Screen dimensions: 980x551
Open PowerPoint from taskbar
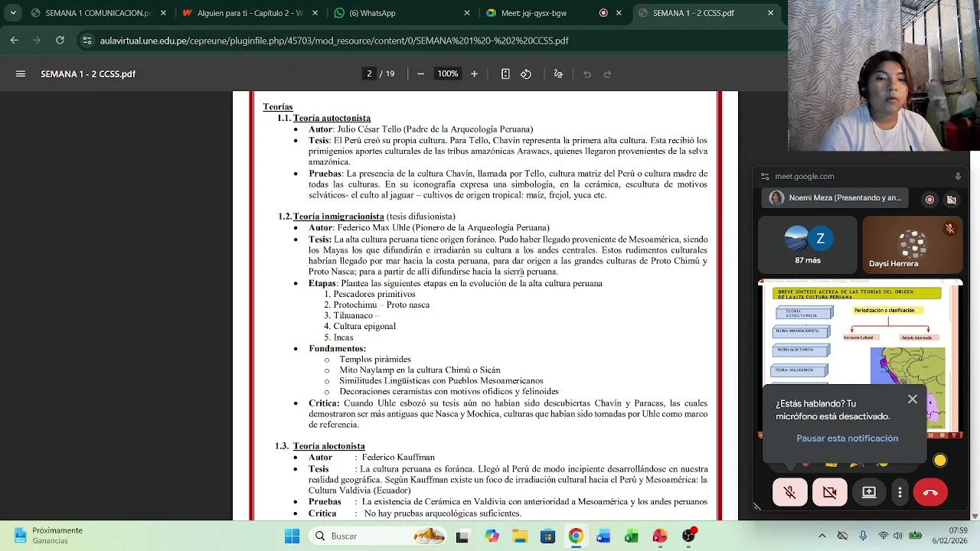pos(659,536)
